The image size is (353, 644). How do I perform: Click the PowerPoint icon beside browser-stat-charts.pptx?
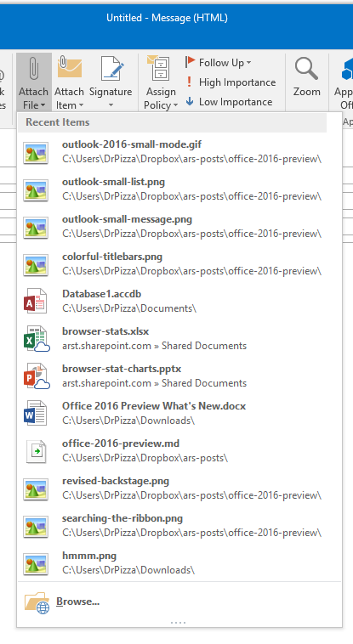pos(37,376)
